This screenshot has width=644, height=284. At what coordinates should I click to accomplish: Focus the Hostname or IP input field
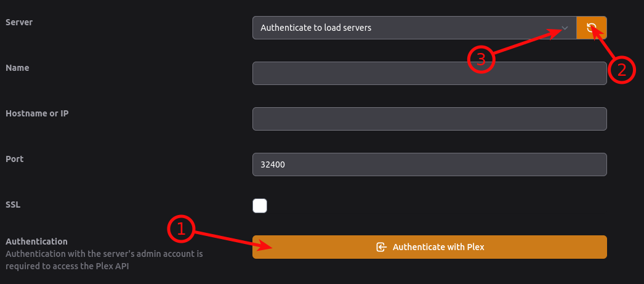click(430, 119)
